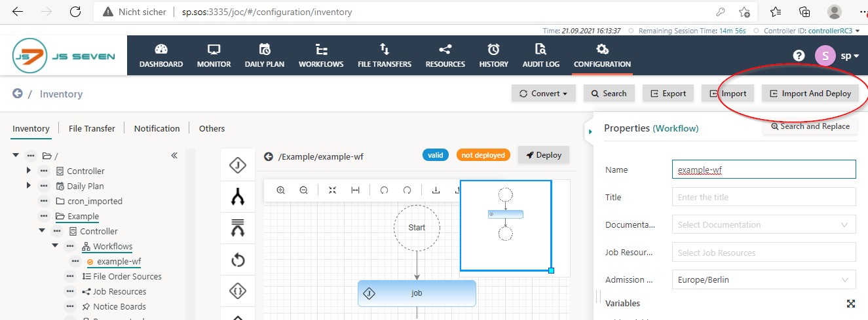Viewport: 868px width, 320px height.
Task: Select example-wf in the tree
Action: click(x=119, y=262)
